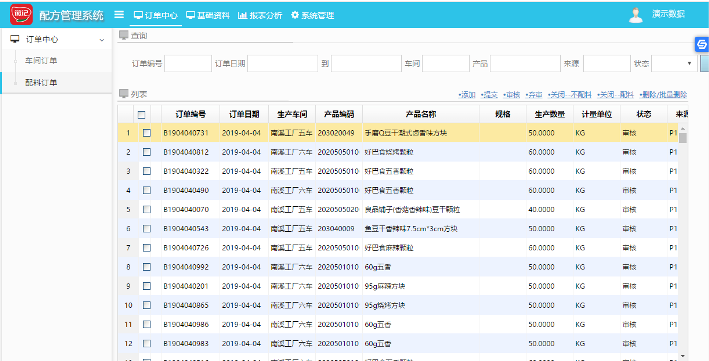
Task: Click the 车间 filter input
Action: tap(446, 64)
